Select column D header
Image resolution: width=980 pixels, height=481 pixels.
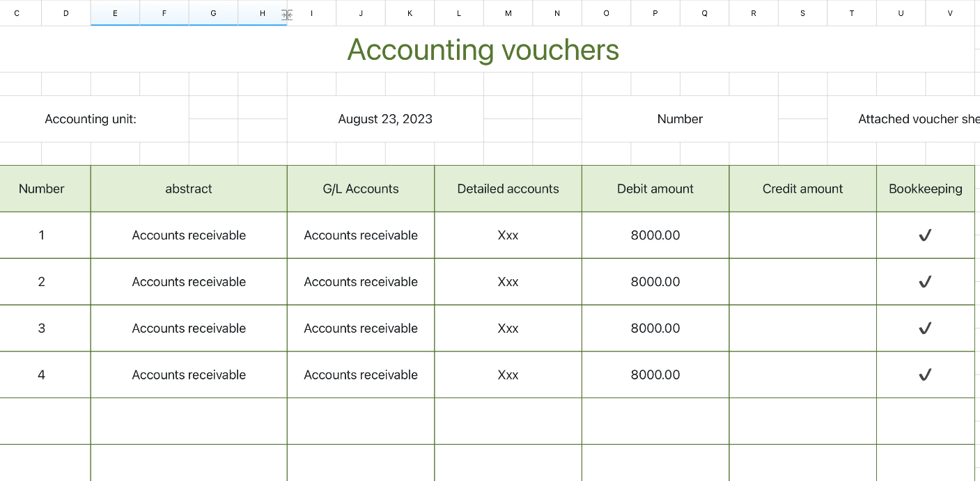pos(66,13)
